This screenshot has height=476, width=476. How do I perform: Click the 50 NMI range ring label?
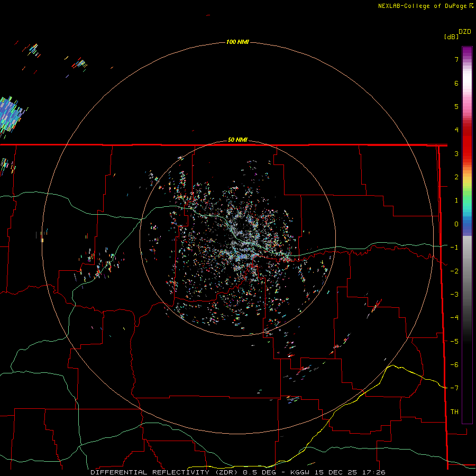(x=237, y=140)
